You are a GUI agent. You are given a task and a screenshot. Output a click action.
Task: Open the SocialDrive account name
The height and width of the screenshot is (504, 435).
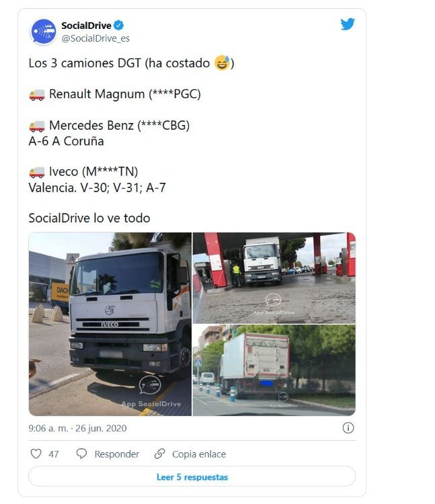tap(86, 26)
